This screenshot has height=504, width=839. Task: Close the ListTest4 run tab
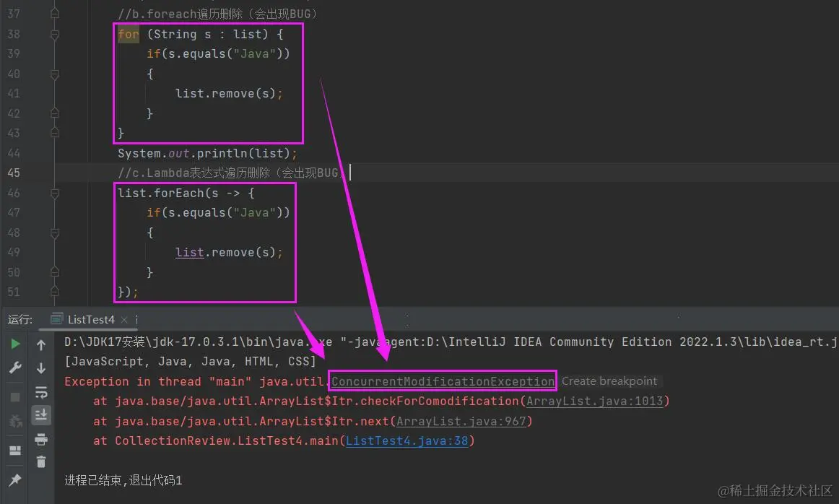point(124,320)
